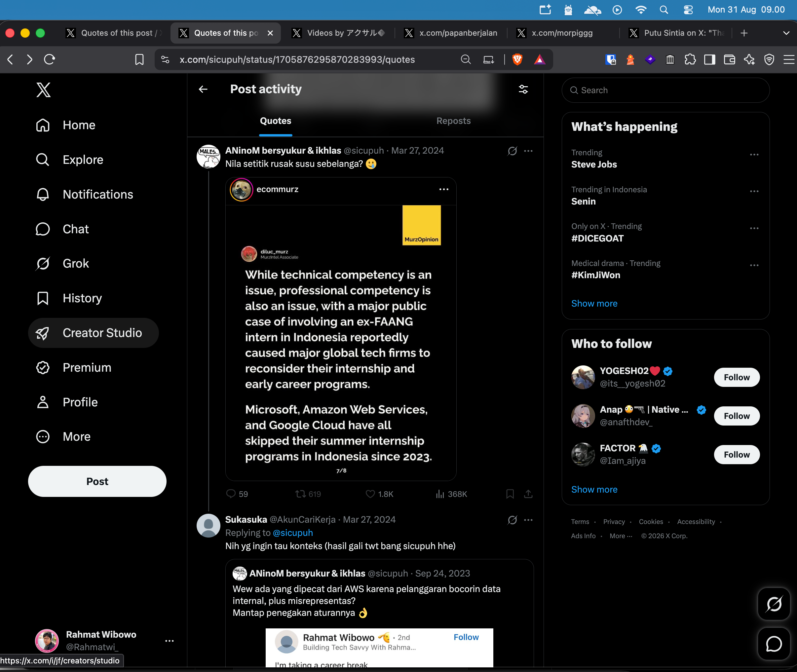
Task: Switch to the Reposts tab
Action: tap(453, 121)
